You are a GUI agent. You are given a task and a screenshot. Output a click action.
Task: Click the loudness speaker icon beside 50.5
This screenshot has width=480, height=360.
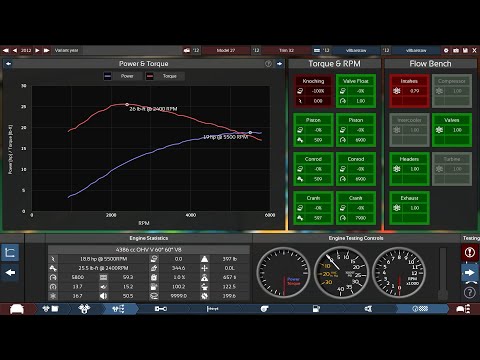coord(103,296)
